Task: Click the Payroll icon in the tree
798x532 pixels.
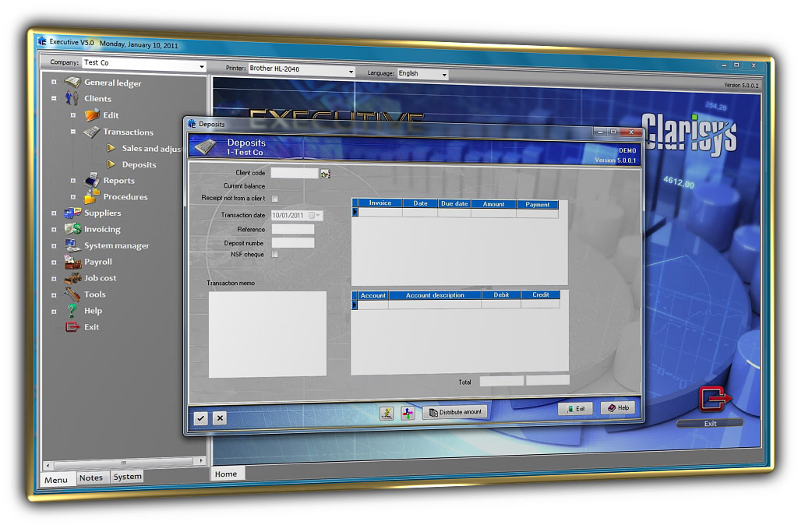Action: coord(72,262)
